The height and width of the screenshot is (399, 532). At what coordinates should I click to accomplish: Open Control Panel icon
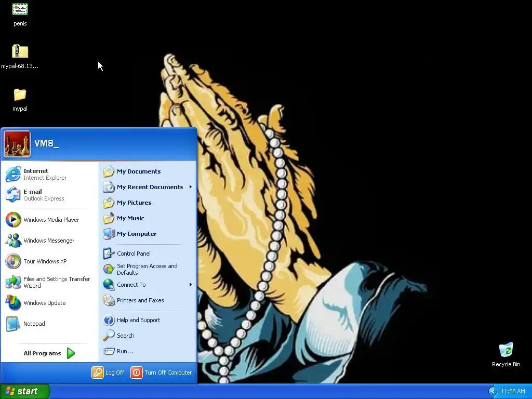109,254
